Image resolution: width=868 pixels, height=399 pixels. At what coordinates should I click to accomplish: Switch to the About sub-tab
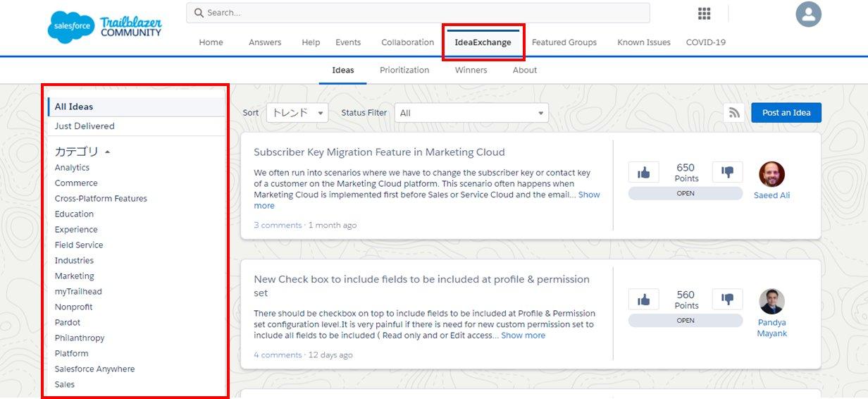pyautogui.click(x=525, y=70)
